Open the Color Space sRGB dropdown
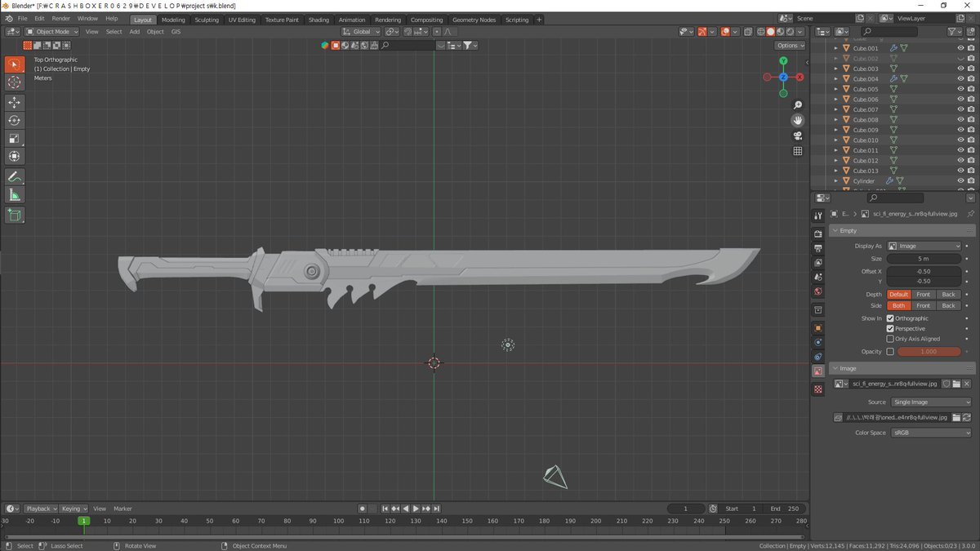This screenshot has height=551, width=980. tap(930, 433)
